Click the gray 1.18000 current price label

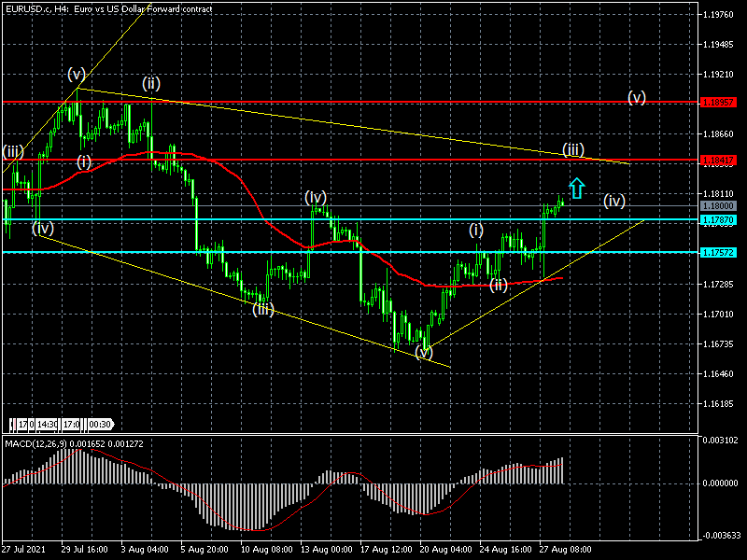click(718, 205)
